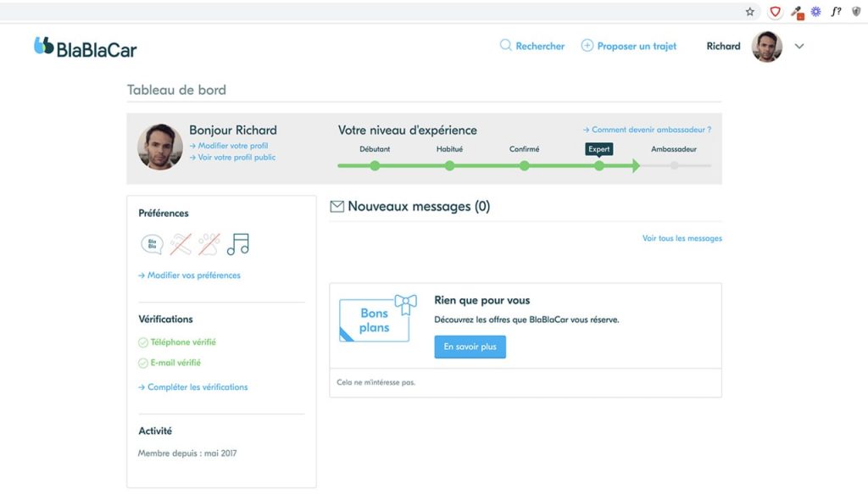Click the Habitué level label
Image resolution: width=868 pixels, height=495 pixels.
coord(449,149)
